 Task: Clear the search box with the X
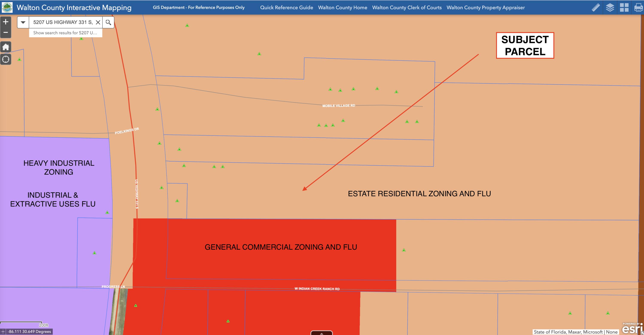[98, 22]
